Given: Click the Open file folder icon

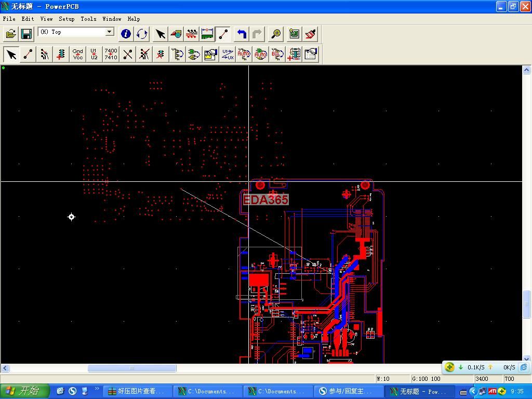Looking at the screenshot, I should (11, 34).
